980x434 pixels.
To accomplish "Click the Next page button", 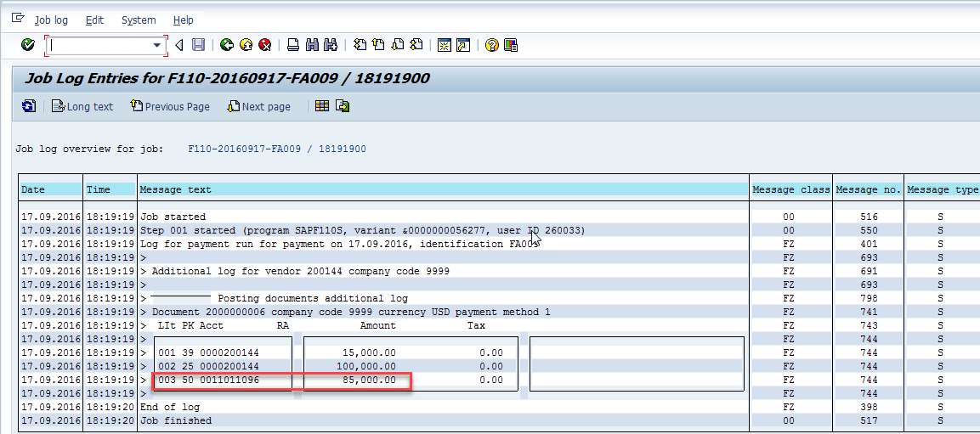I will [259, 106].
